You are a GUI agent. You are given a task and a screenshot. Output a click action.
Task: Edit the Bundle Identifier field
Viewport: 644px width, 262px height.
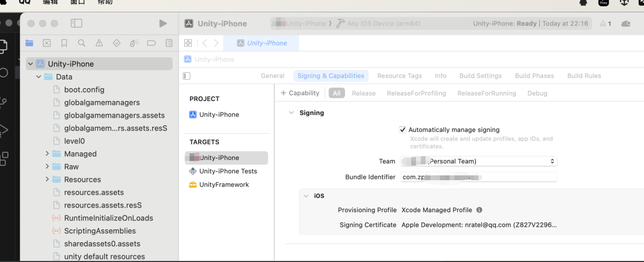(478, 177)
